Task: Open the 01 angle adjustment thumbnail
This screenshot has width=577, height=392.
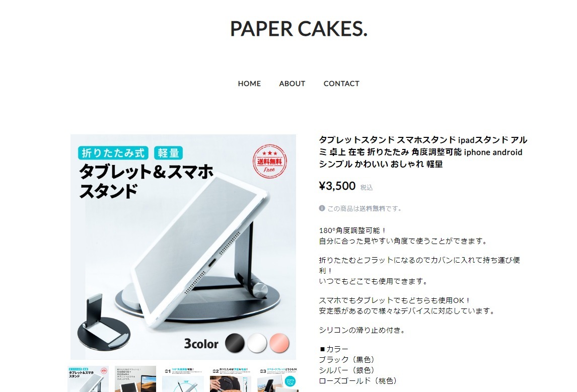Action: (183, 379)
